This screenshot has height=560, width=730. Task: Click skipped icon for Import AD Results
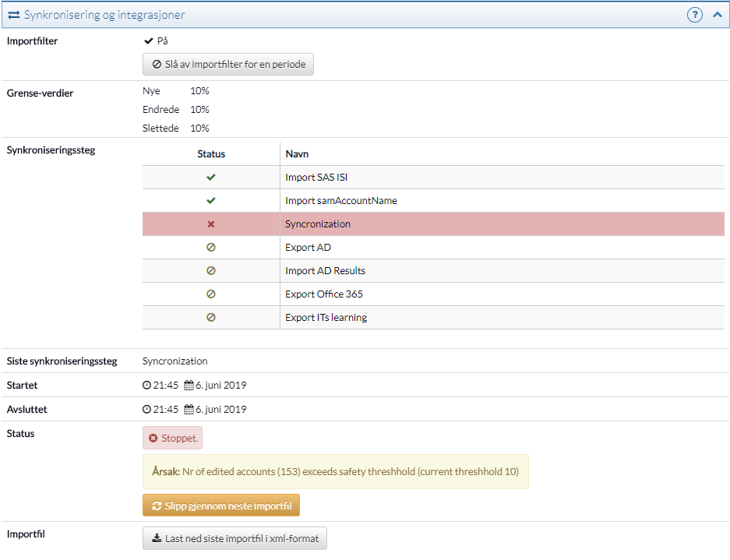pyautogui.click(x=211, y=271)
